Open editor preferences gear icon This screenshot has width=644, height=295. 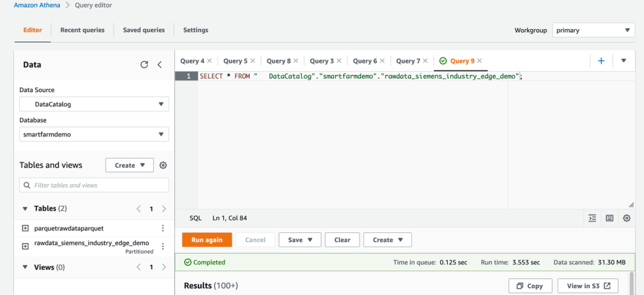tap(627, 218)
